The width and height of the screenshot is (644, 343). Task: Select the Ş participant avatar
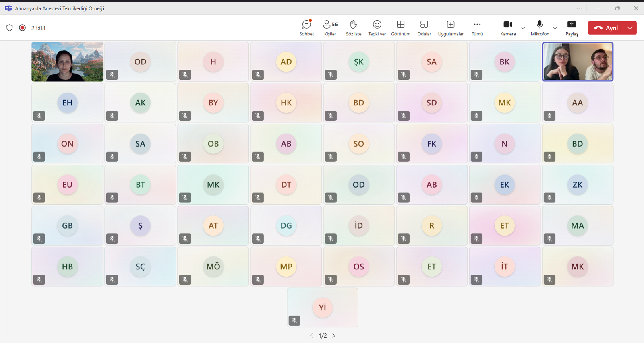point(140,225)
